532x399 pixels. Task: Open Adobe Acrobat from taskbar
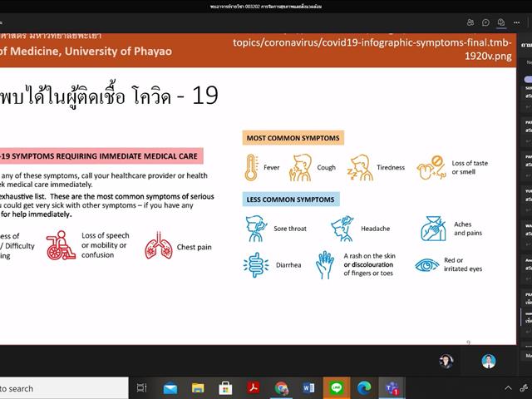pos(253,388)
